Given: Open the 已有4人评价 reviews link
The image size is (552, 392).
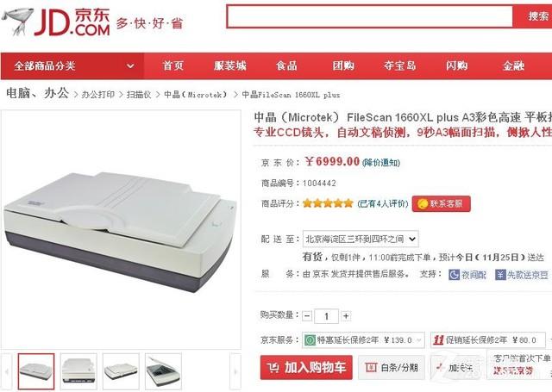Looking at the screenshot, I should (383, 203).
